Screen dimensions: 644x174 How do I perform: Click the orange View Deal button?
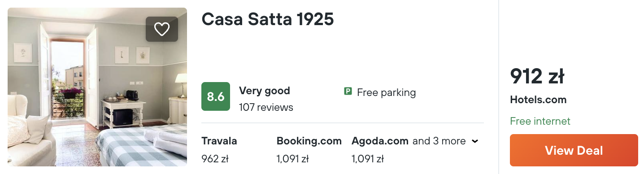[574, 150]
